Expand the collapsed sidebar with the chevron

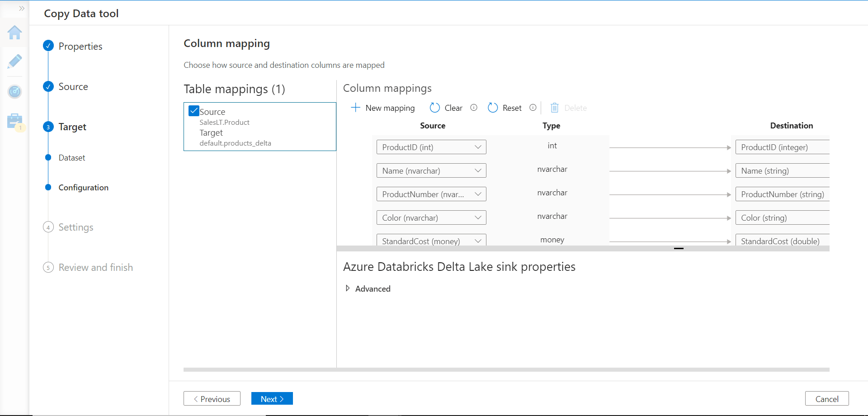point(21,8)
